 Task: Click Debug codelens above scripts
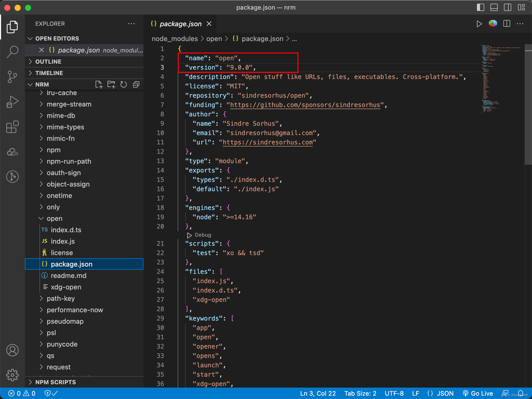199,235
